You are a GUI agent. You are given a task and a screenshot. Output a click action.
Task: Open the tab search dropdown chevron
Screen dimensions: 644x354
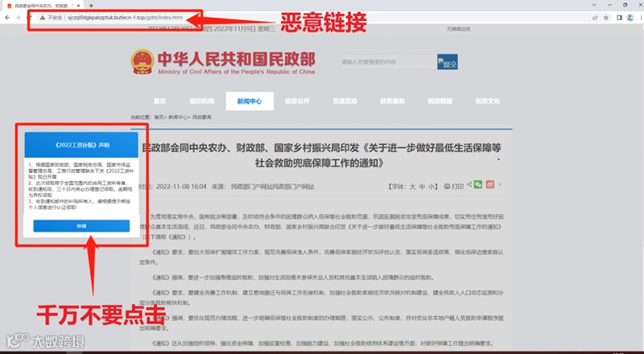[594, 5]
